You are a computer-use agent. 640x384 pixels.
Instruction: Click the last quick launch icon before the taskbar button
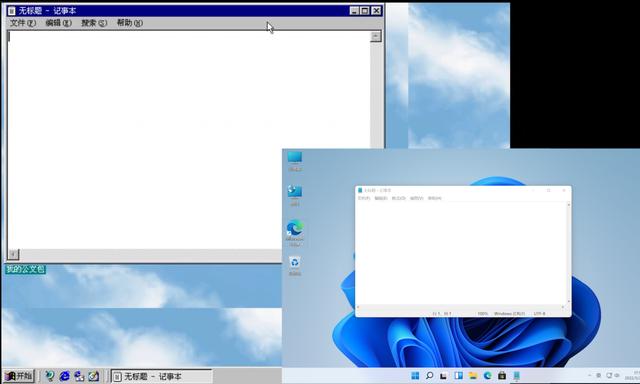[x=93, y=376]
